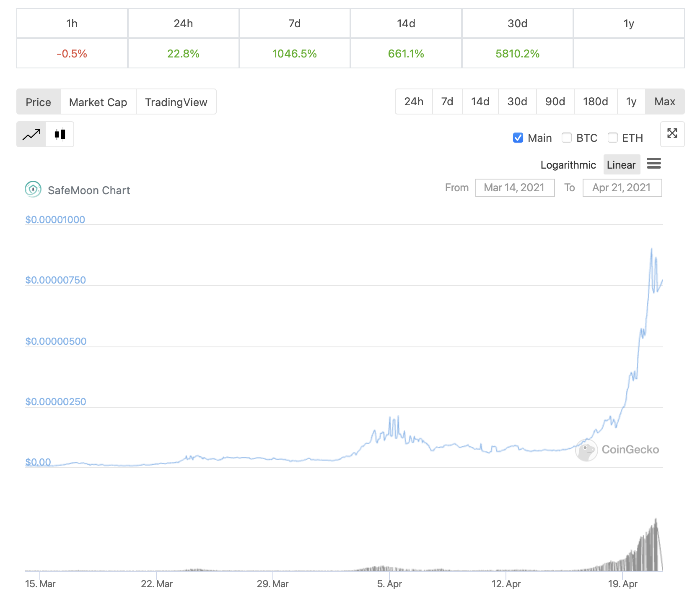
Task: Set chart range to 14d
Action: [x=480, y=102]
